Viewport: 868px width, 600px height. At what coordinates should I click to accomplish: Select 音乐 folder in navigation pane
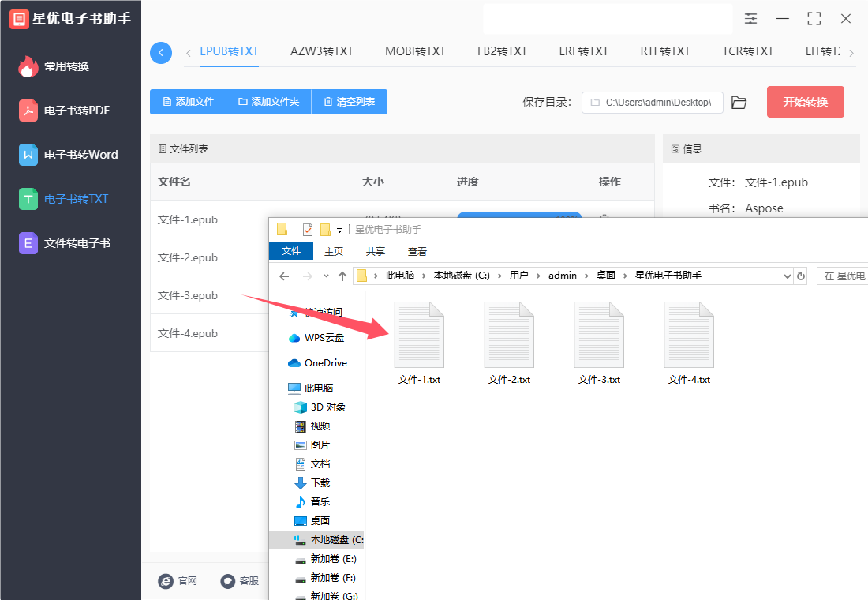(312, 501)
